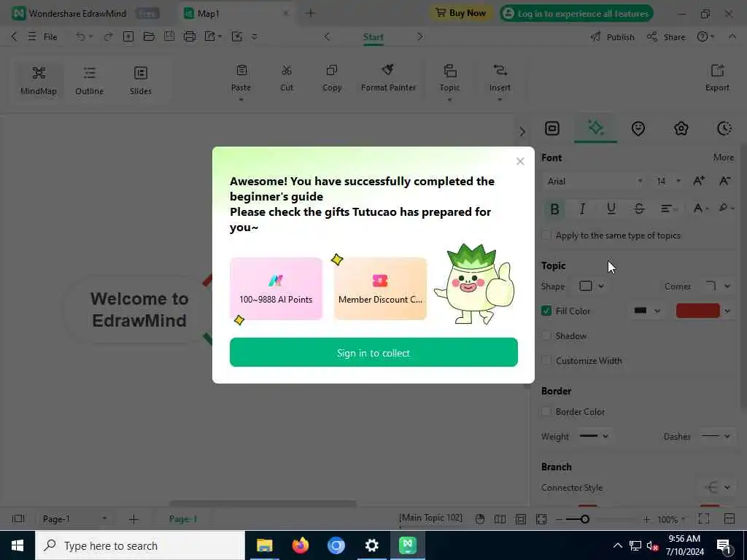Copy the selected topic
747x560 pixels.
point(332,77)
